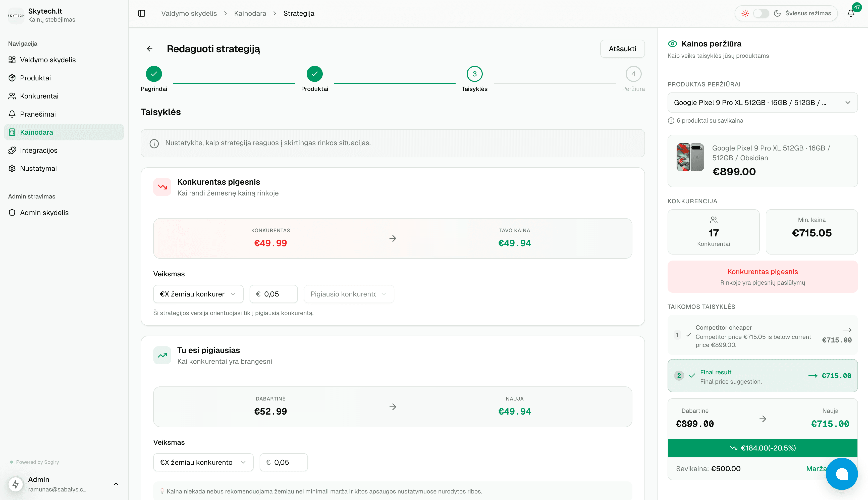Click the green €184.00(-20.5%) difference bar
Image resolution: width=868 pixels, height=500 pixels.
(x=762, y=448)
